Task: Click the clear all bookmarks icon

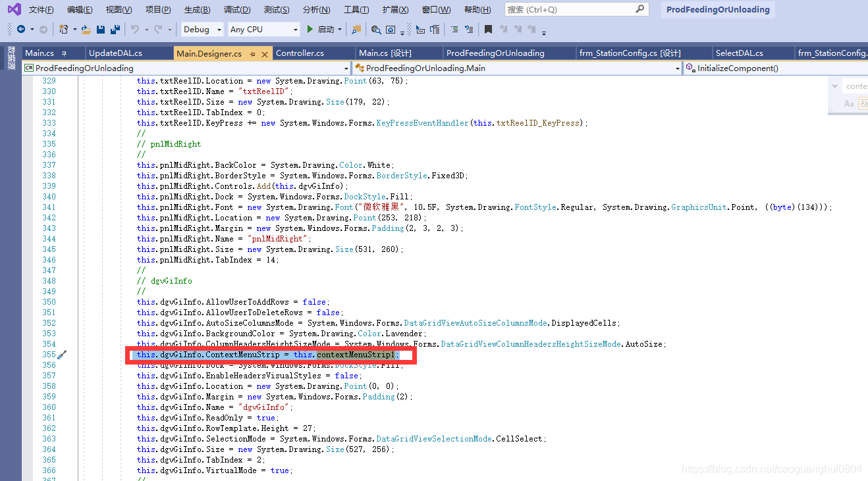Action: click(x=531, y=30)
